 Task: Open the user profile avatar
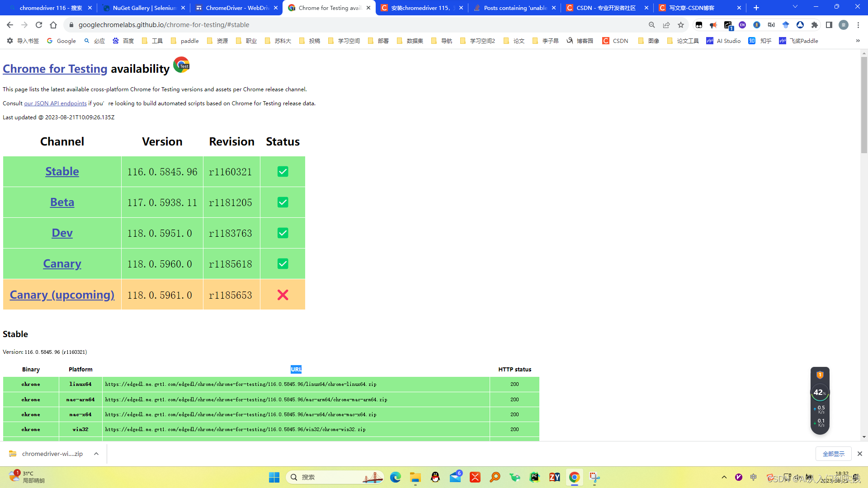click(x=844, y=25)
